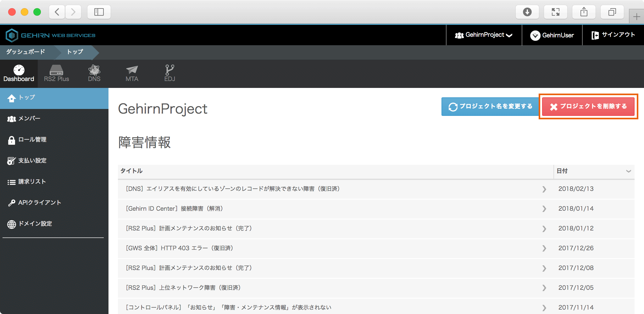Screen dimensions: 644x314
Task: Toggle Safari's sidebar button
Action: tap(99, 12)
